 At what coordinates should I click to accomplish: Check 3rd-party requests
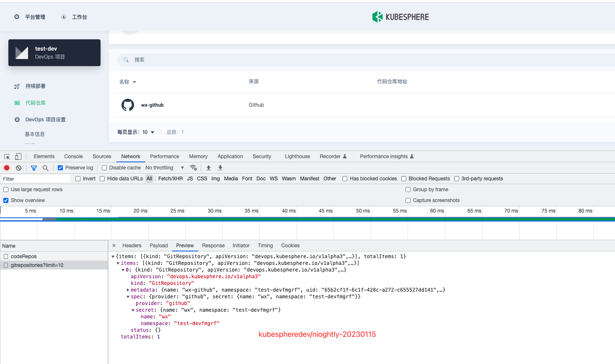[457, 179]
